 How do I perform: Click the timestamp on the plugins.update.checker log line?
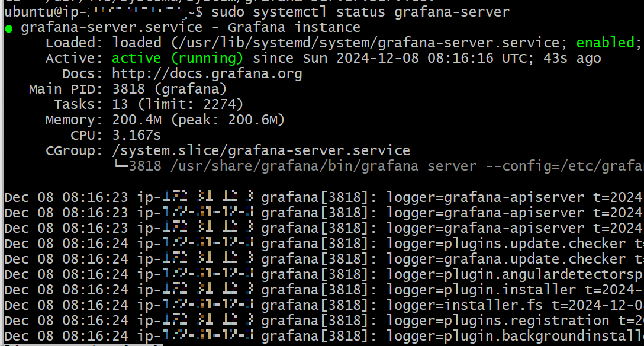tap(66, 244)
